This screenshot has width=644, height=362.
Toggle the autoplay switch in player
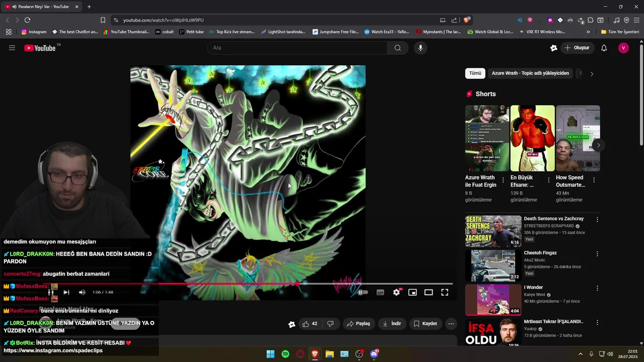coord(363,292)
